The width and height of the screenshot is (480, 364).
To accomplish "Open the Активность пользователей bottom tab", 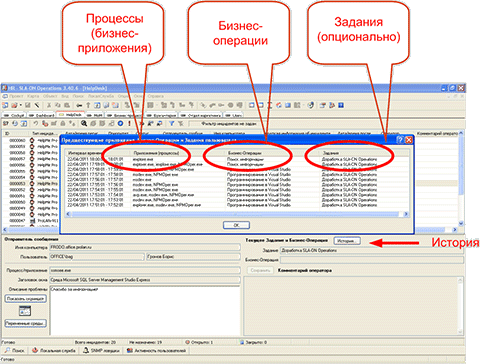I will (157, 350).
